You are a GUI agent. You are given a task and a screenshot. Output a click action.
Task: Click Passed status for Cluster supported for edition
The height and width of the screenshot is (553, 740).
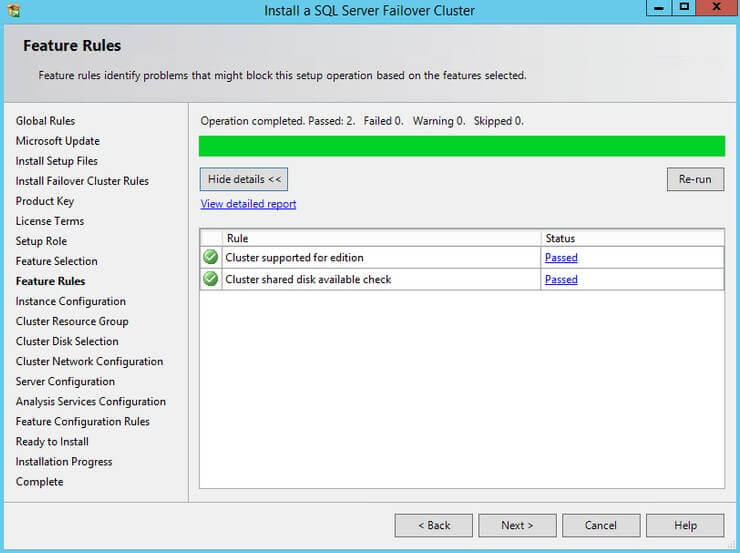click(x=561, y=258)
